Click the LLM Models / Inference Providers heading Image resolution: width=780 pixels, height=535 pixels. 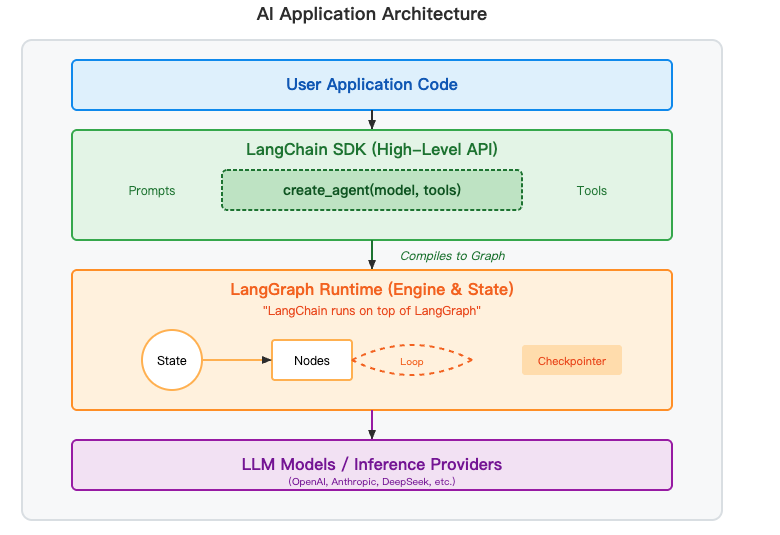point(372,464)
